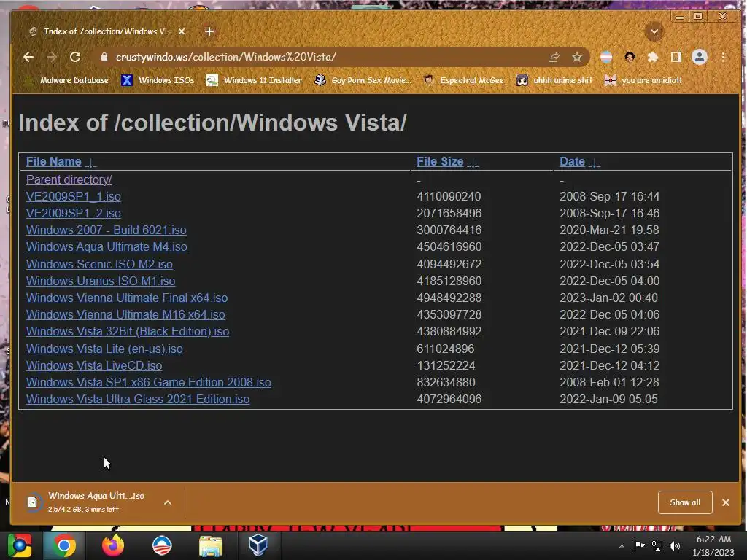Screen dimensions: 747x560
Task: Click the download progress file icon
Action: [33, 502]
